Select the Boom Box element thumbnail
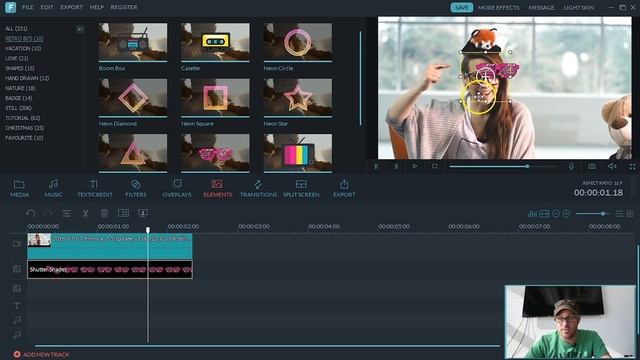This screenshot has width=640, height=360. click(x=133, y=42)
